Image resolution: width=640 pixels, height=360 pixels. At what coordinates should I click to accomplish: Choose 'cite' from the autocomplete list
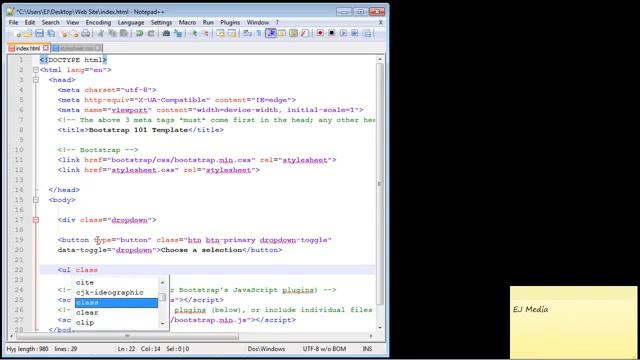click(116, 282)
